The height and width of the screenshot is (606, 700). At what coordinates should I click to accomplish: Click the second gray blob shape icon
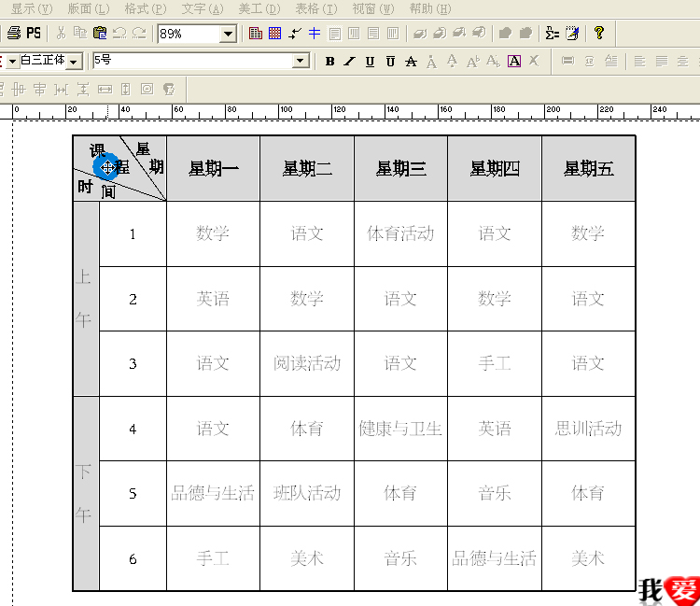(525, 33)
